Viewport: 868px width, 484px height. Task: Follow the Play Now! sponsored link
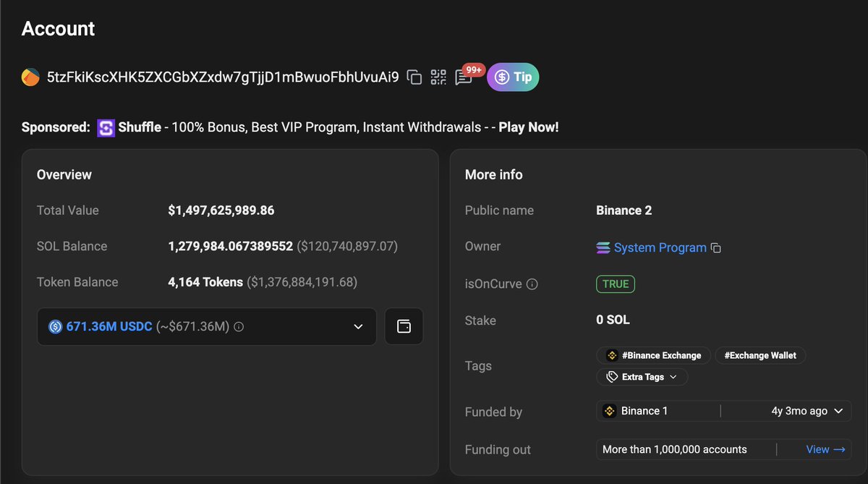(529, 127)
